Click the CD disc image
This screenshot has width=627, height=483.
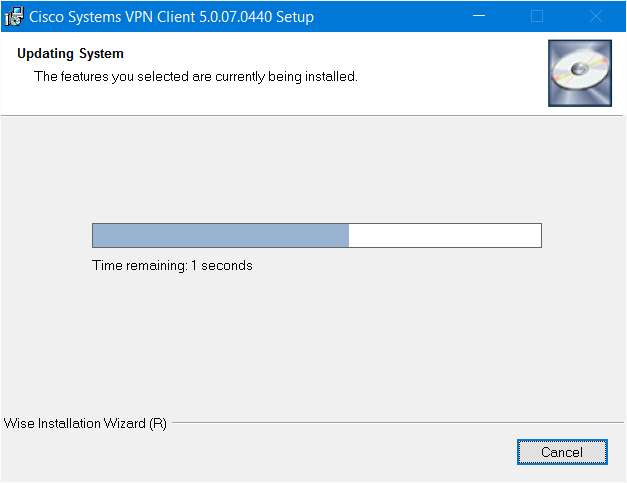pyautogui.click(x=580, y=73)
